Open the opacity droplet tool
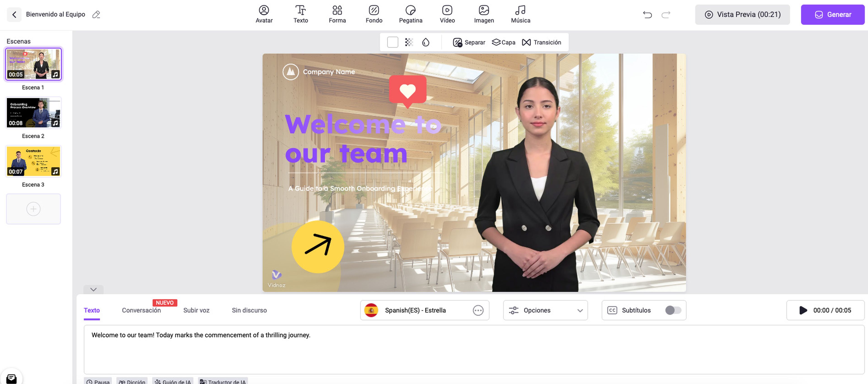Viewport: 868px width, 384px height. pos(426,42)
